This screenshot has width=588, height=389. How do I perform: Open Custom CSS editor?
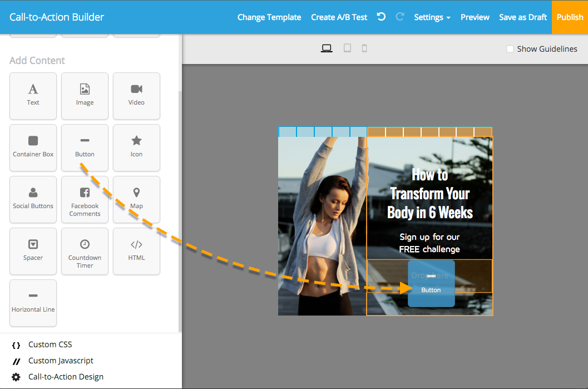(50, 344)
